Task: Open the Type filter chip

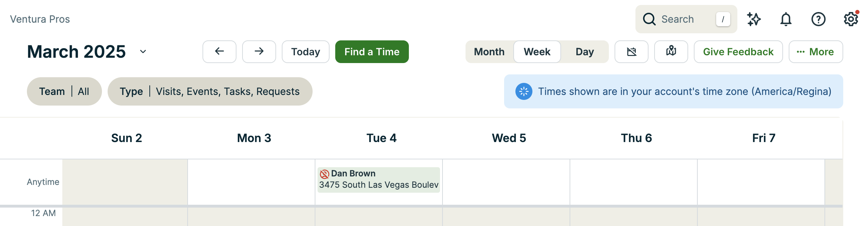Action: pos(210,91)
